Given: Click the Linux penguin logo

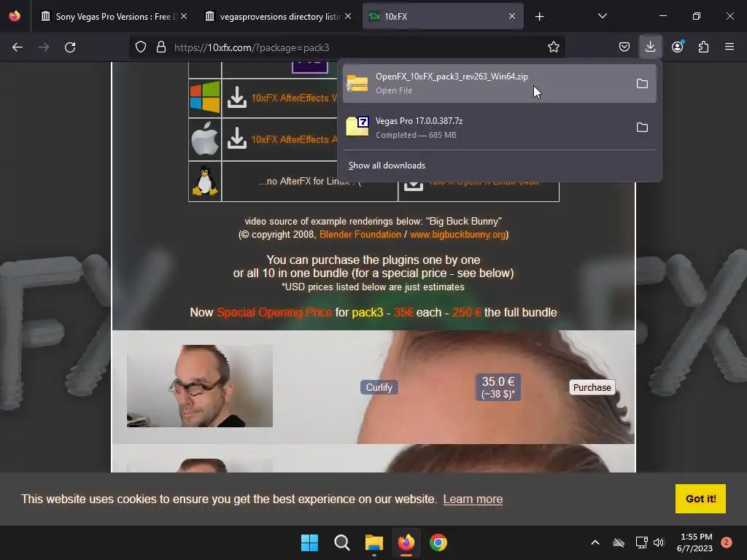Looking at the screenshot, I should pos(205,181).
